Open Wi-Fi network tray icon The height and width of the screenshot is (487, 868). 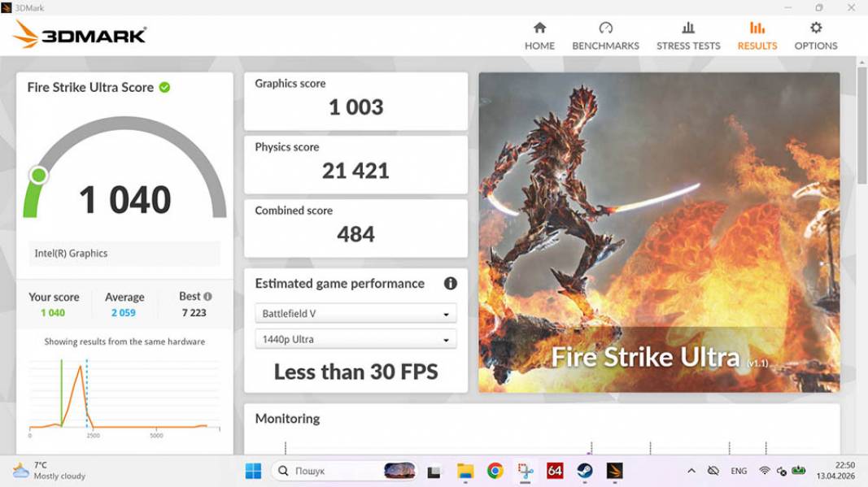click(x=765, y=471)
